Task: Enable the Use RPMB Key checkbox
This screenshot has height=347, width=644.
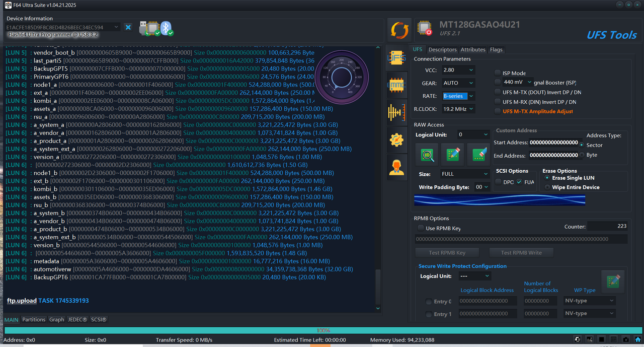Action: 421,228
